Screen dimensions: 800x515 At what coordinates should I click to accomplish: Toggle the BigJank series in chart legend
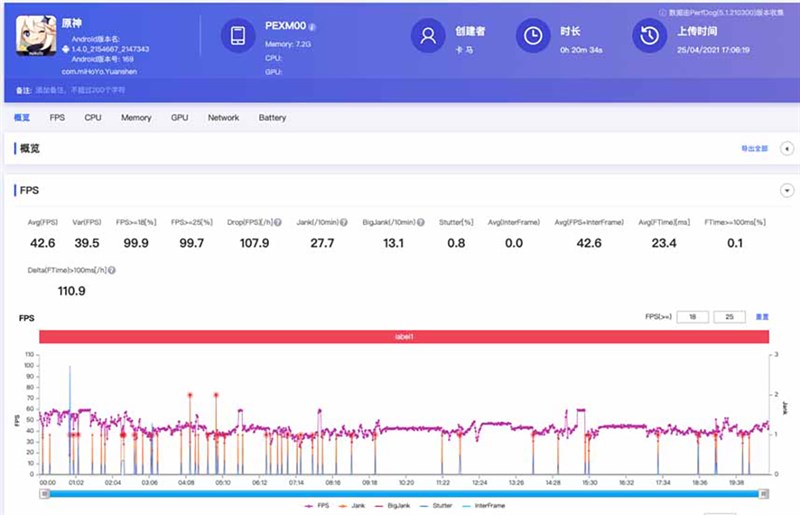click(x=392, y=506)
